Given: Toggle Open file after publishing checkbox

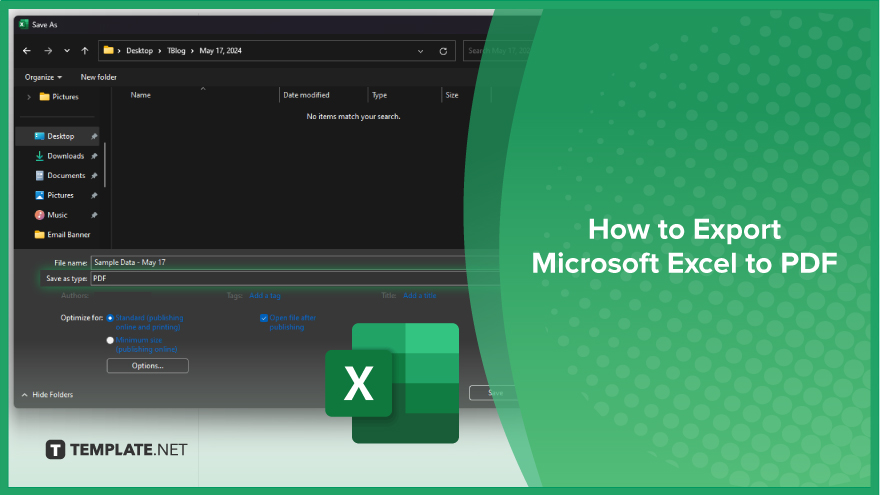Looking at the screenshot, I should click(264, 318).
